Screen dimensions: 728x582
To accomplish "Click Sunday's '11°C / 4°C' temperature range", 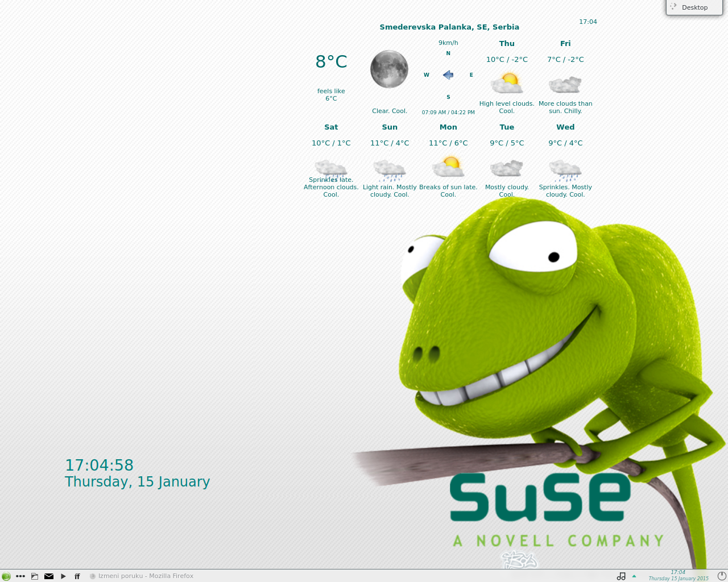I will tap(390, 143).
